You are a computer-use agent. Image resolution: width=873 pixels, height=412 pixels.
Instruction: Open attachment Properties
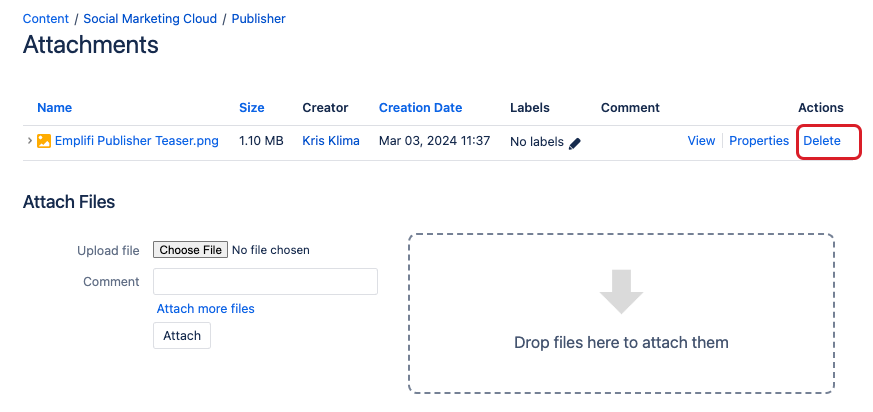point(759,141)
